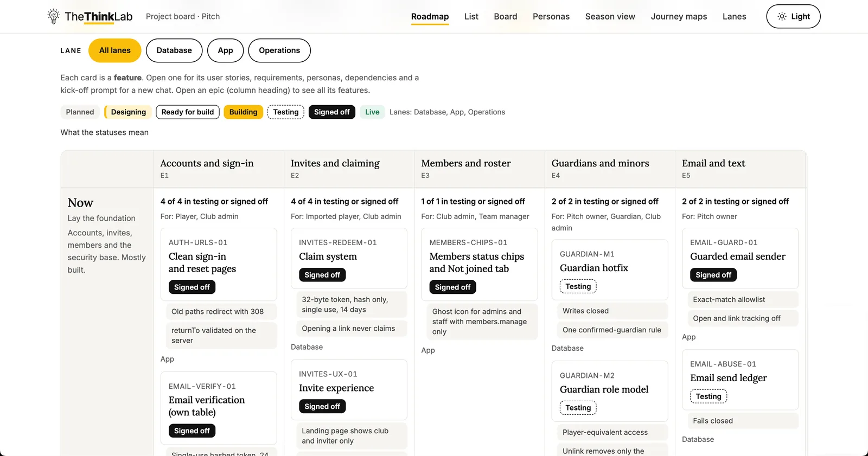Filter by the Operations lane
This screenshot has height=456, width=868.
tap(279, 50)
